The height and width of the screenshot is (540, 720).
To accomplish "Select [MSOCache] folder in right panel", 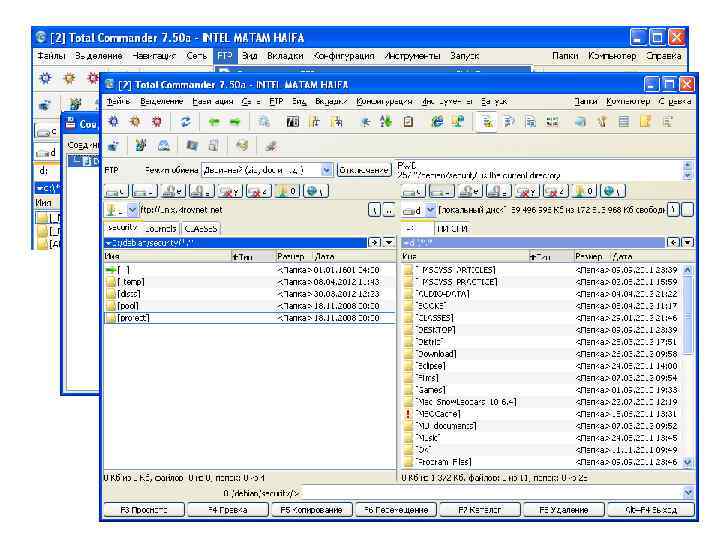I will 542,414.
